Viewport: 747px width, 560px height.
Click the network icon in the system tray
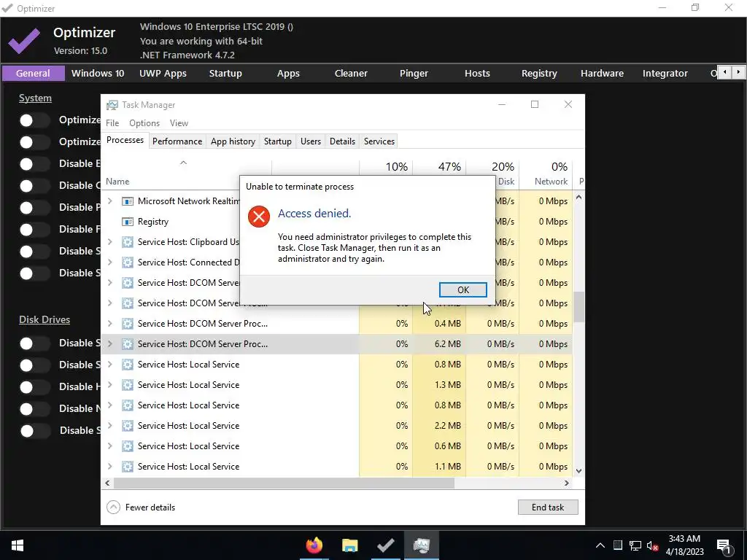(635, 545)
